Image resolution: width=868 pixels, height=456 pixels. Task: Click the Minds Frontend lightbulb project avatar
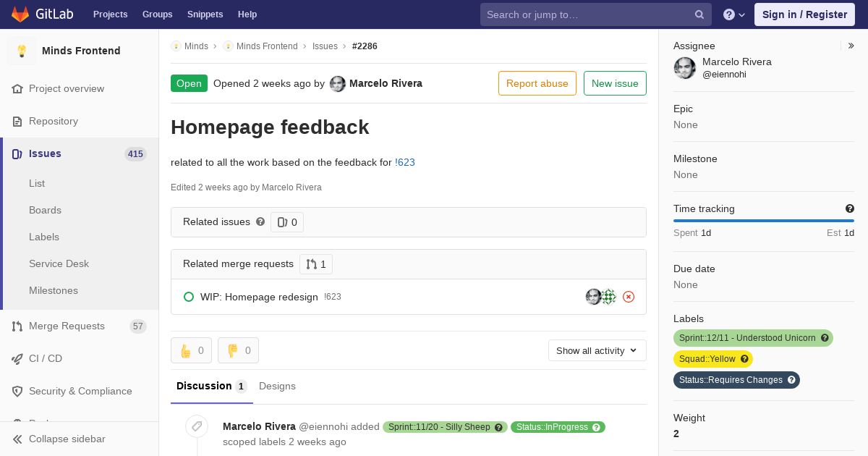click(x=22, y=51)
